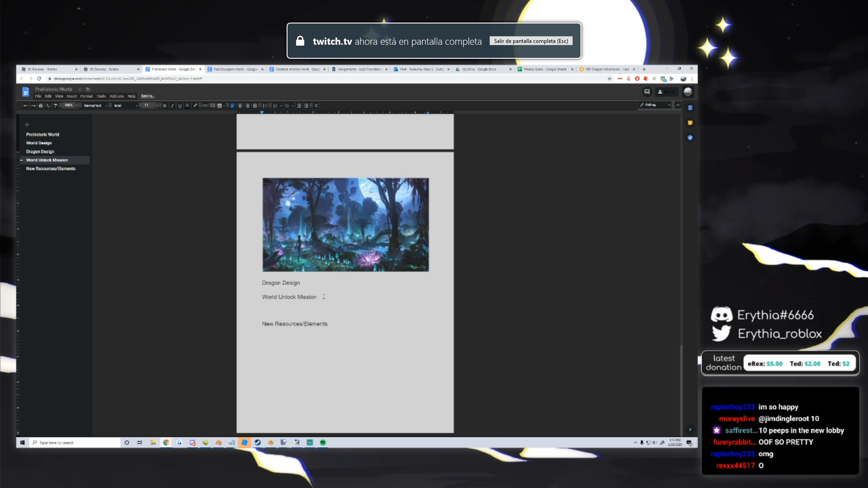Center align the text
Screen dimensions: 868x488
[x=240, y=106]
